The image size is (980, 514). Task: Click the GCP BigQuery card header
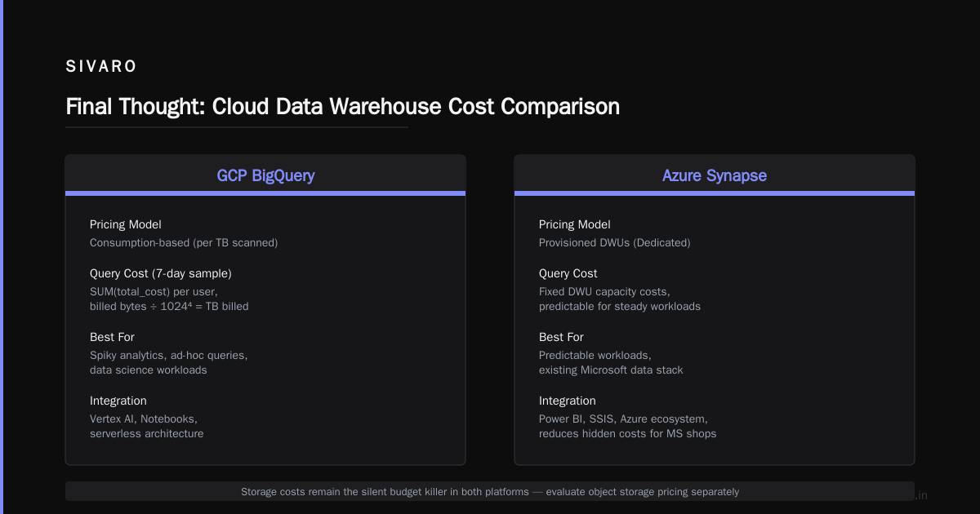(x=265, y=175)
